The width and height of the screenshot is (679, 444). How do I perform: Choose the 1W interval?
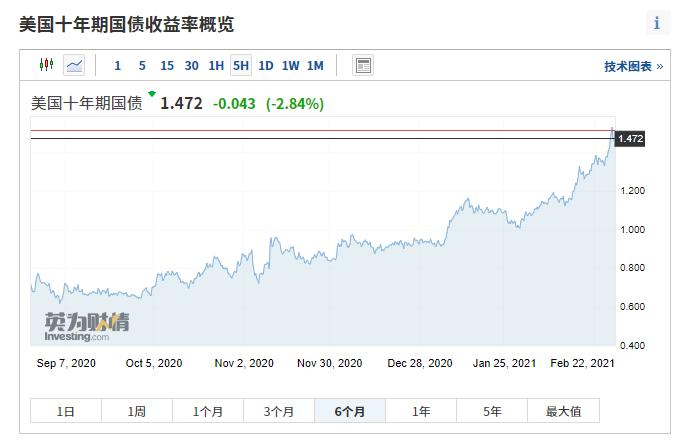click(x=291, y=66)
